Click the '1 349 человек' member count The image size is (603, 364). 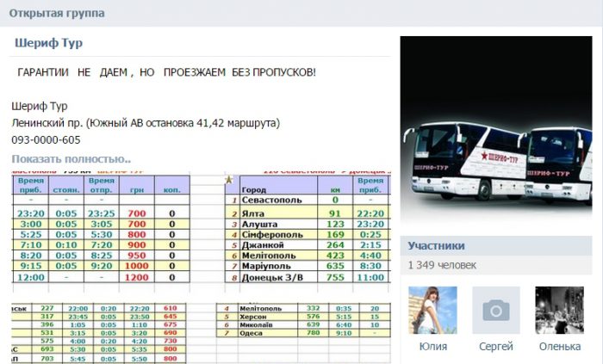(442, 265)
